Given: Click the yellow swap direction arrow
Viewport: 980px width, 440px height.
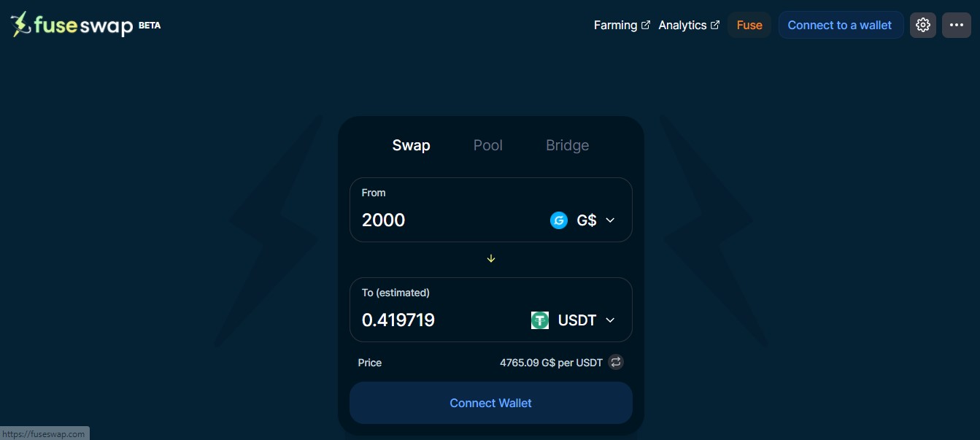Looking at the screenshot, I should click(x=491, y=258).
